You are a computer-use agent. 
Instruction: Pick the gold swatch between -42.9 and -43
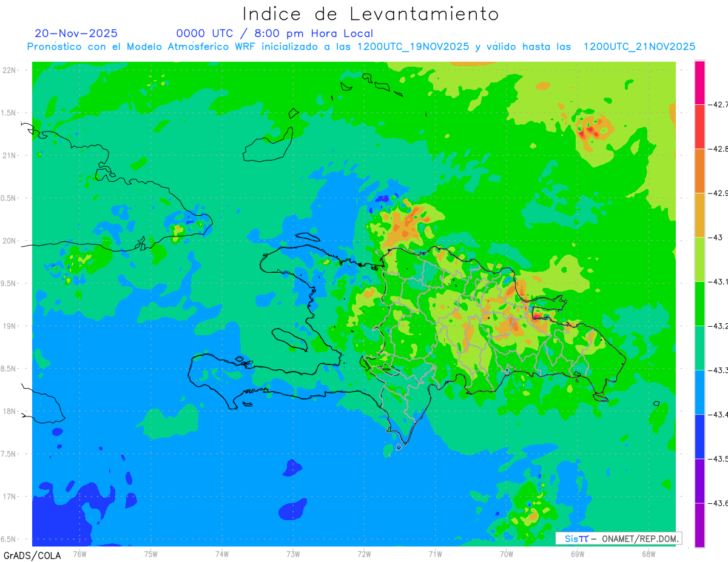(699, 215)
